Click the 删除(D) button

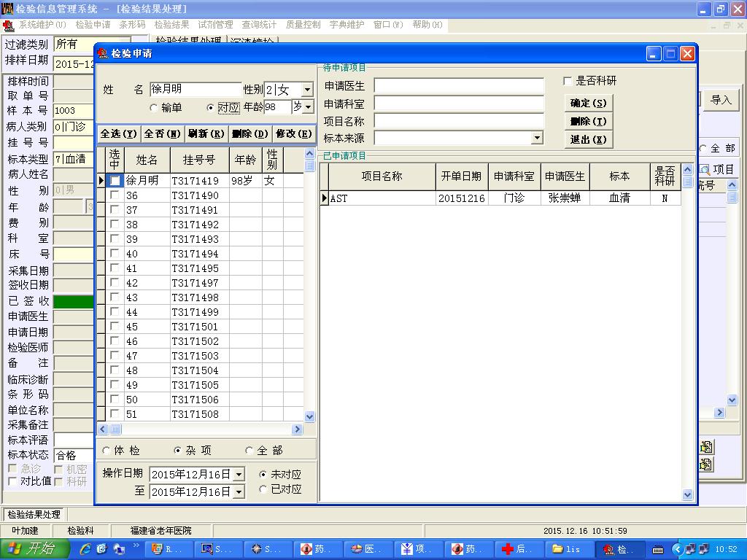(x=250, y=134)
